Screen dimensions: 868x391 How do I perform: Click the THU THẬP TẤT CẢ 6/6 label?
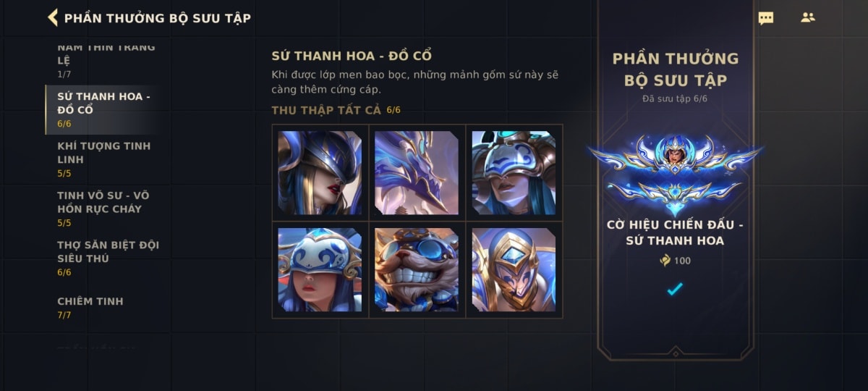click(336, 110)
